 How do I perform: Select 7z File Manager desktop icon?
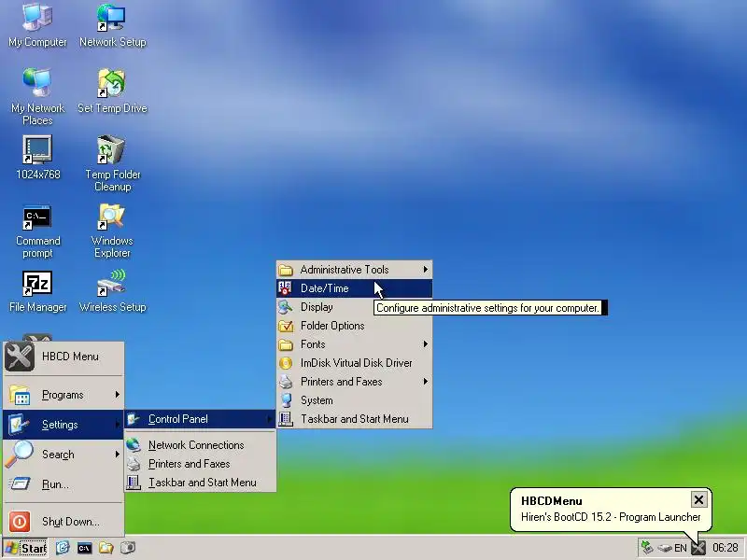click(37, 291)
